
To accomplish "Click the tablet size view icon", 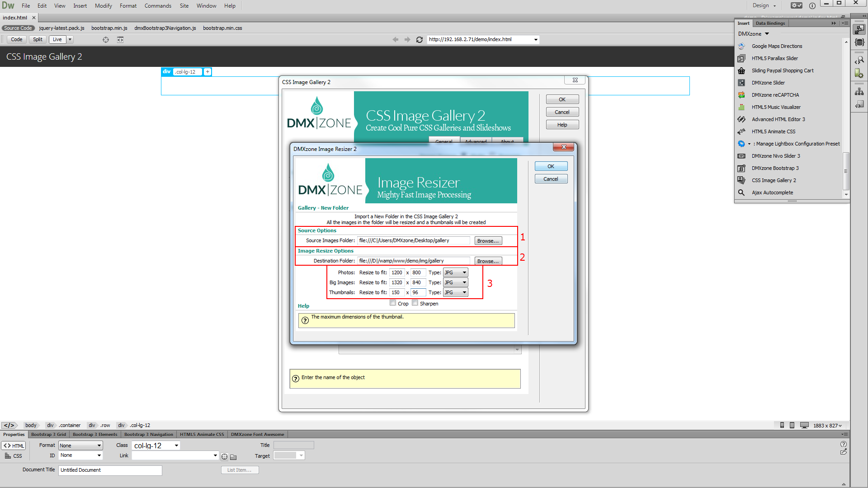I will click(792, 425).
